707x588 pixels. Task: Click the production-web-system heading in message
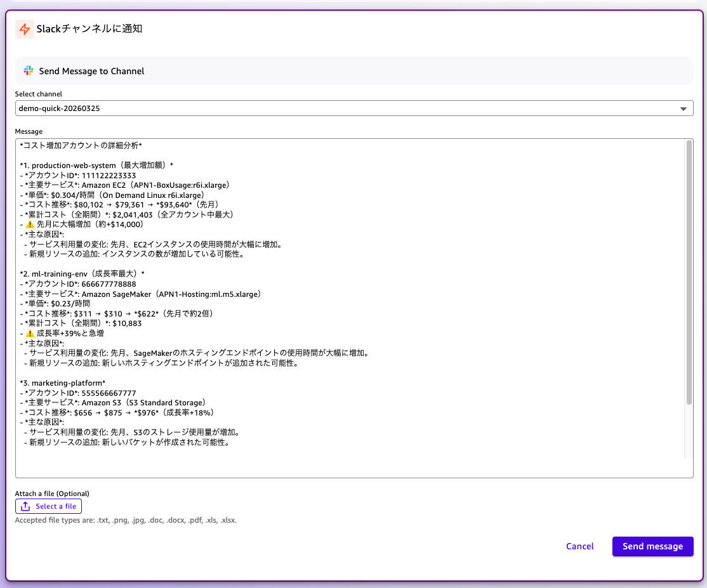[95, 166]
